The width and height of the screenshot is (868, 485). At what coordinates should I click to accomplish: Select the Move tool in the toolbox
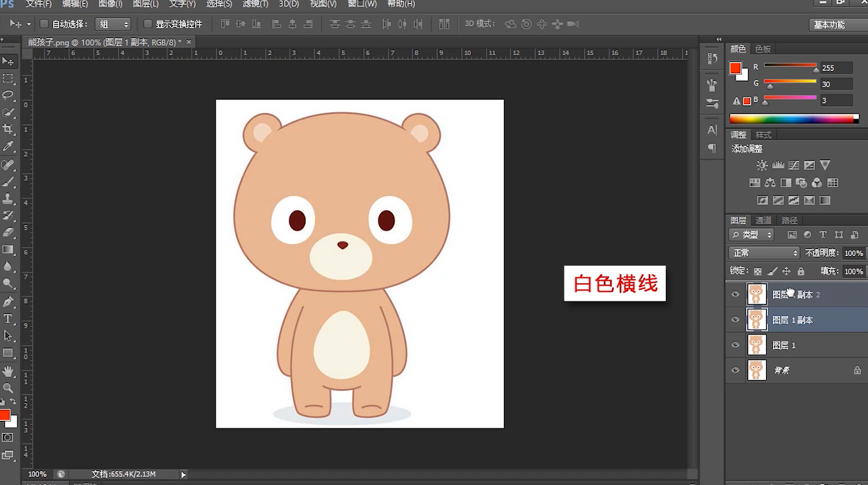tap(8, 61)
